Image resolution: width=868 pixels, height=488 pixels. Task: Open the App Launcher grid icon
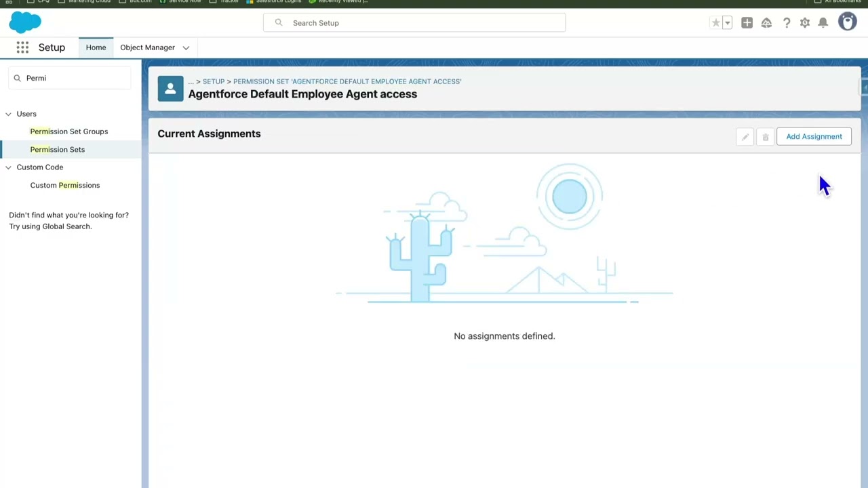click(x=22, y=47)
